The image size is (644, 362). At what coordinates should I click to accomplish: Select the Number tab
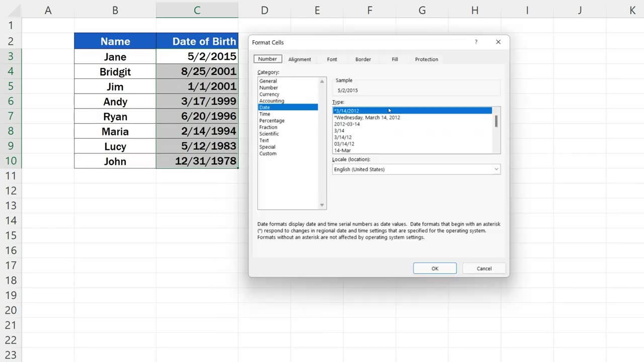pyautogui.click(x=268, y=59)
